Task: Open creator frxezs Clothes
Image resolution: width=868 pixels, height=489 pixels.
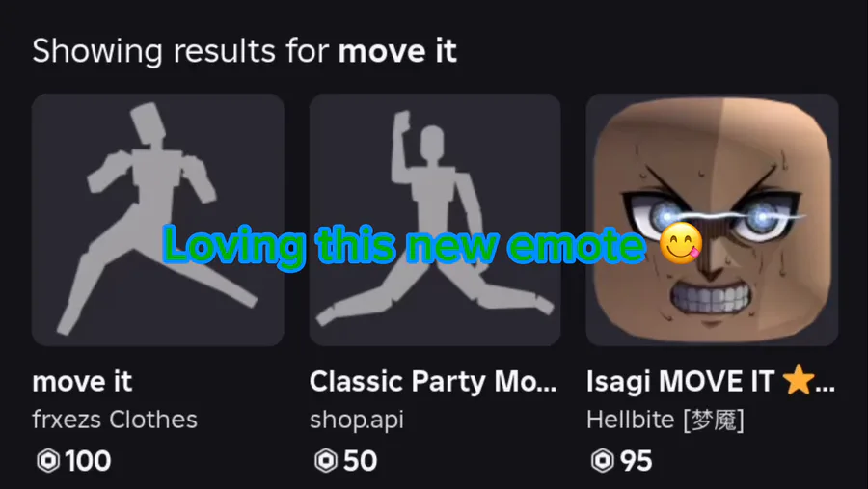Action: click(x=115, y=420)
